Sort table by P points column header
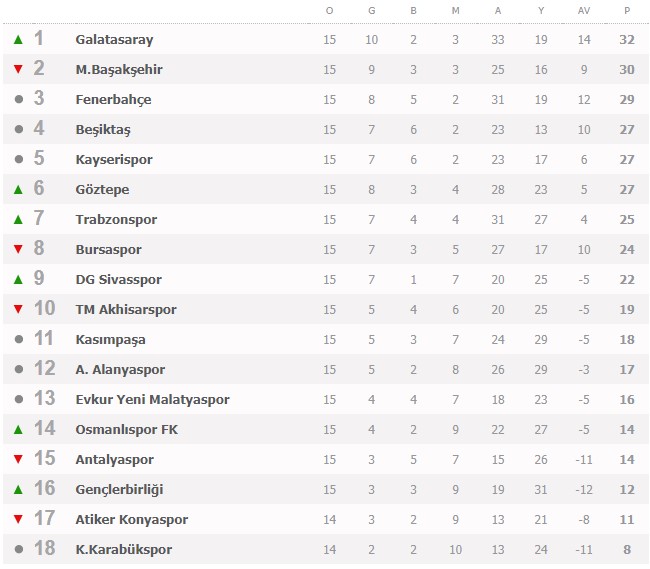This screenshot has height=569, width=650. (627, 11)
